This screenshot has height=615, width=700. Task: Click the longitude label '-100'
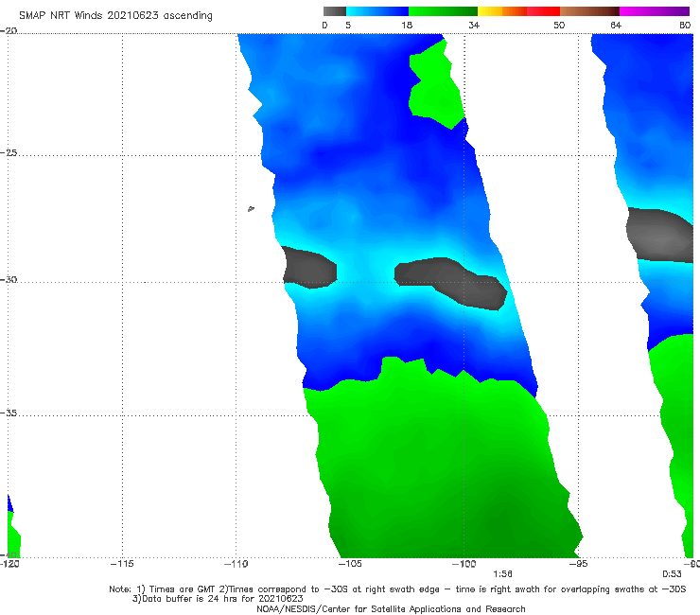pos(464,564)
